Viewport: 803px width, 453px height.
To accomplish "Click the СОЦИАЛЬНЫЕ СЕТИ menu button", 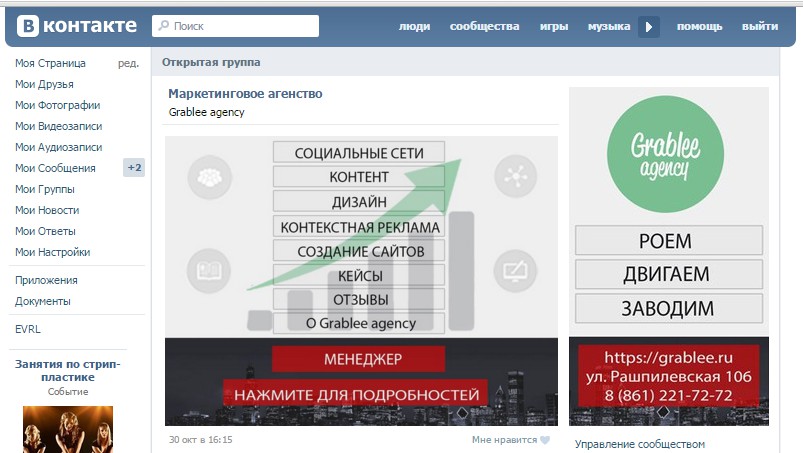I will [359, 153].
